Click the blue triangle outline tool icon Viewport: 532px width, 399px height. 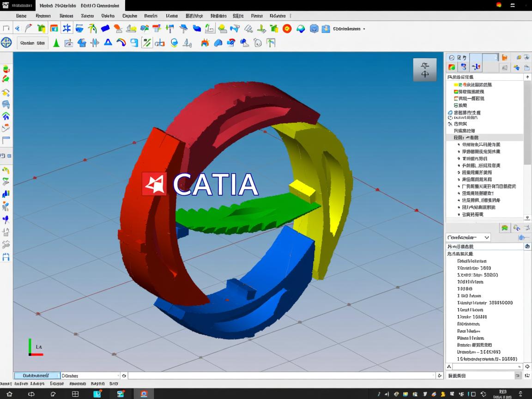click(x=108, y=43)
